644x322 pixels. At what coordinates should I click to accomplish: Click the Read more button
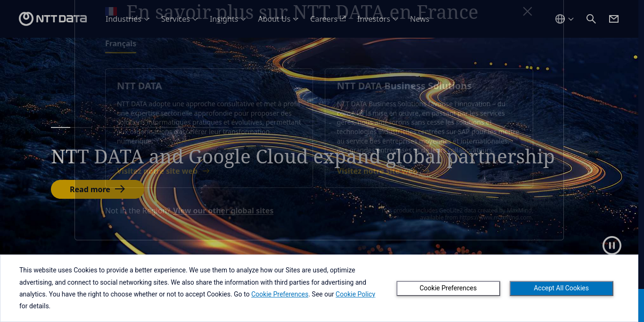tap(97, 189)
